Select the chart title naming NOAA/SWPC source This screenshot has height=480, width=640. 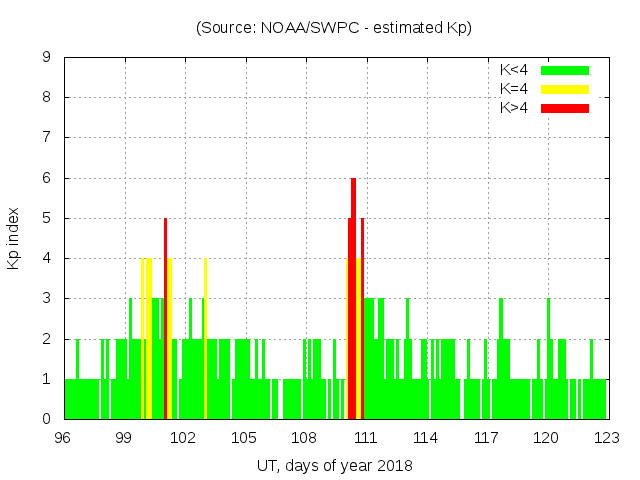[x=333, y=27]
